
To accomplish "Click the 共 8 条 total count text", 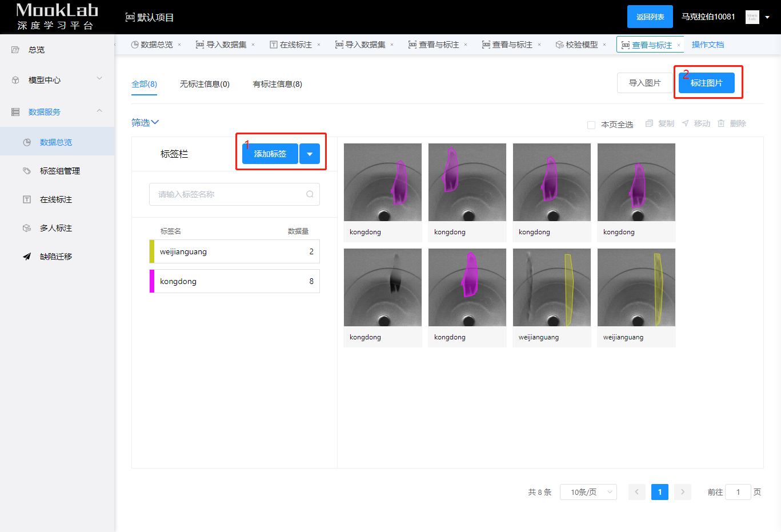I will (540, 492).
